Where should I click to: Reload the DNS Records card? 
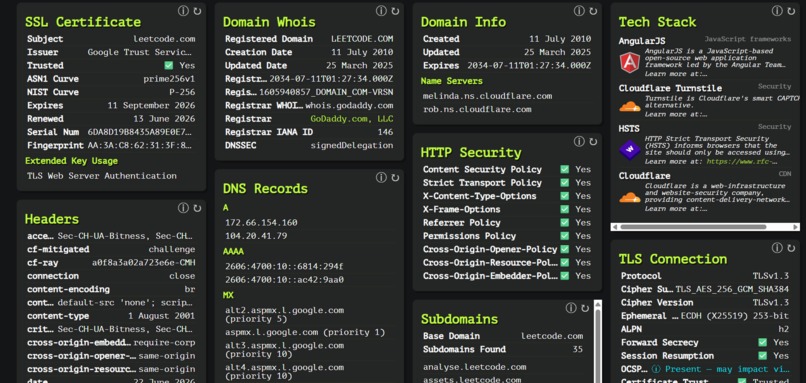click(395, 178)
